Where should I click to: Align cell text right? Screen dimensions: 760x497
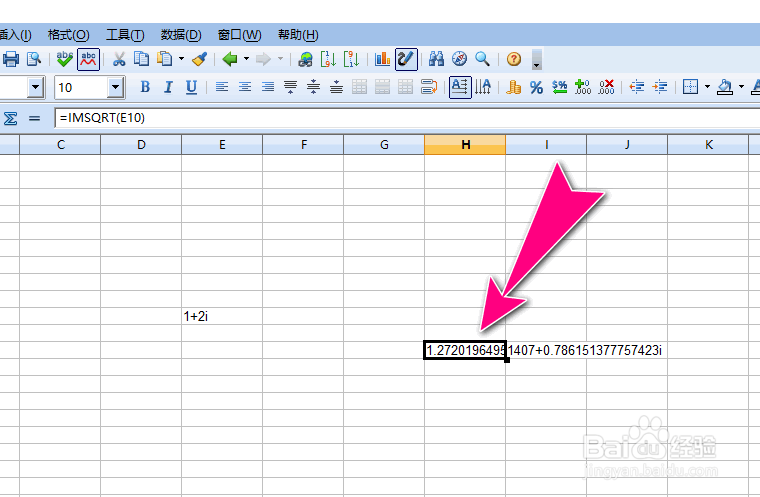point(268,87)
